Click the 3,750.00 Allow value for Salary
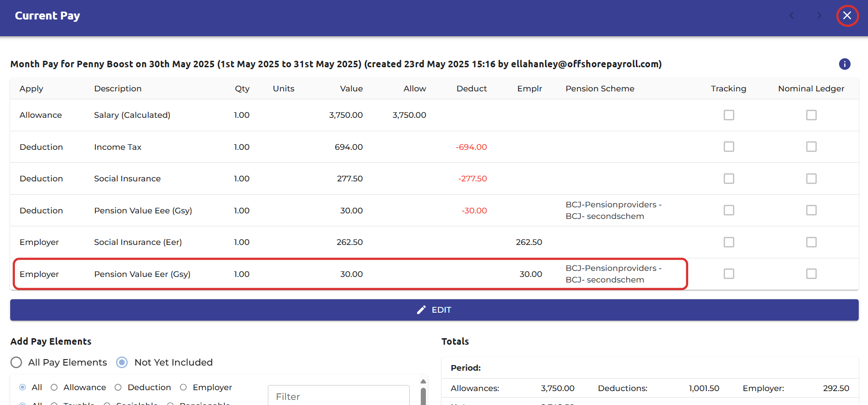Screen dimensions: 868x405 (x=409, y=115)
